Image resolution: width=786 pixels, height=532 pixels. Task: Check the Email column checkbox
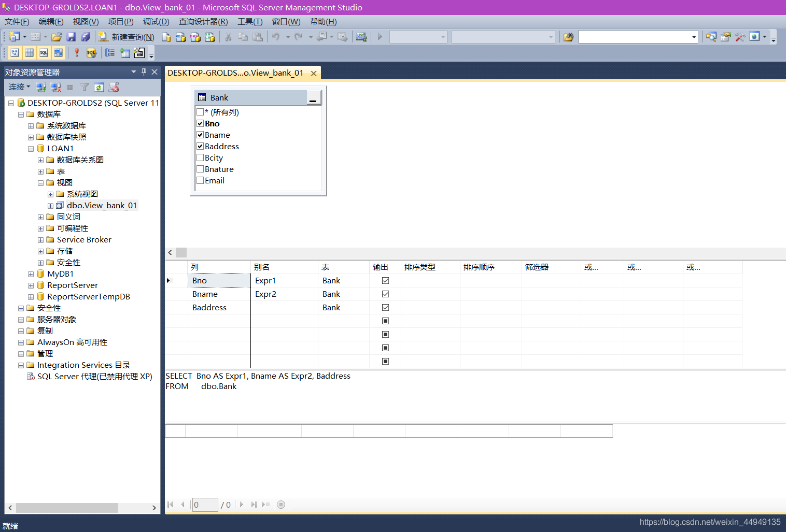[200, 180]
